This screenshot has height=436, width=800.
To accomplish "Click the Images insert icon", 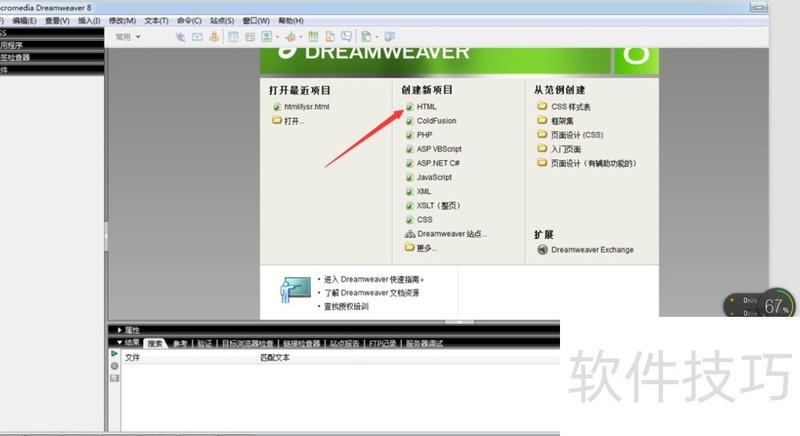I will [x=266, y=36].
